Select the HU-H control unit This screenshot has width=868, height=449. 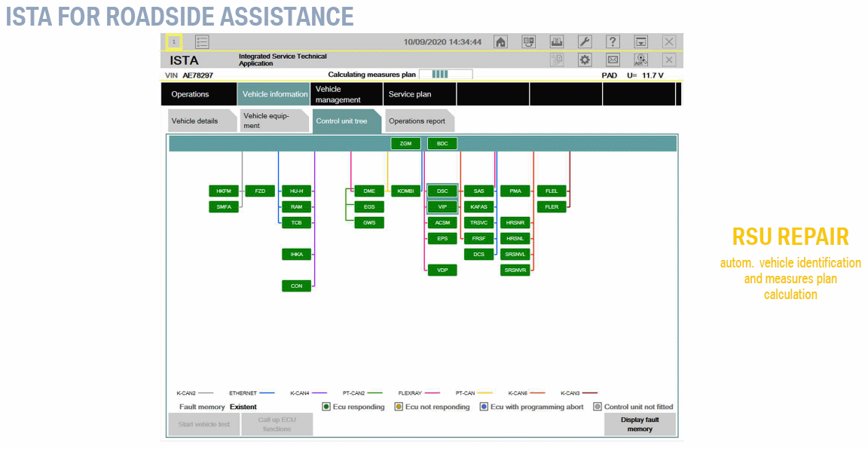click(x=297, y=191)
